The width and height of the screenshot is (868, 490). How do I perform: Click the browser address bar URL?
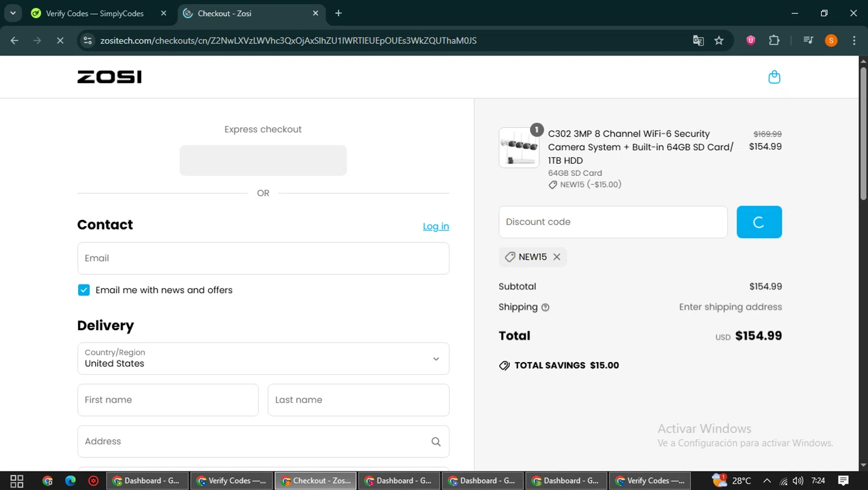pos(288,40)
